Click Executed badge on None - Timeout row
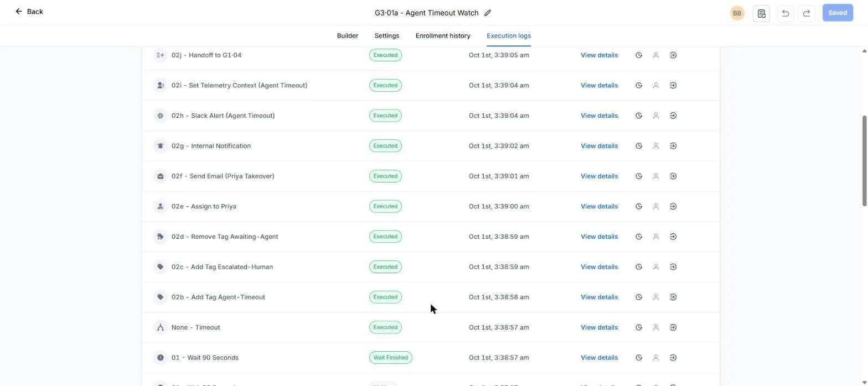The image size is (868, 386). coord(385,327)
